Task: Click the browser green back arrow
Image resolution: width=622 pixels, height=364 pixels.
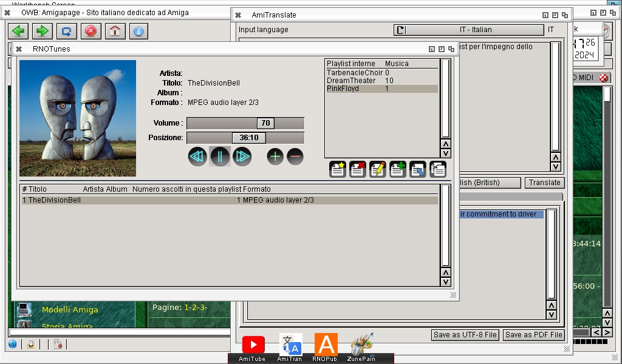Action: [19, 31]
